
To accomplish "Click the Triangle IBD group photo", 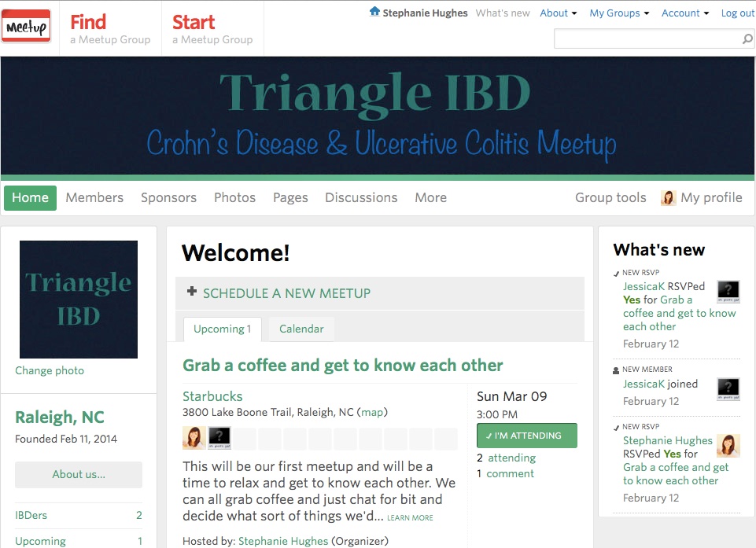I will point(78,299).
